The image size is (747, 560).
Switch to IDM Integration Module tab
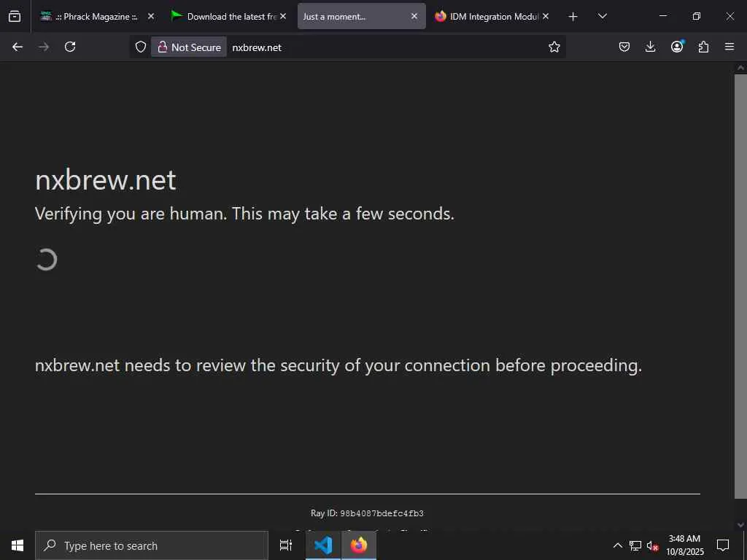(492, 16)
